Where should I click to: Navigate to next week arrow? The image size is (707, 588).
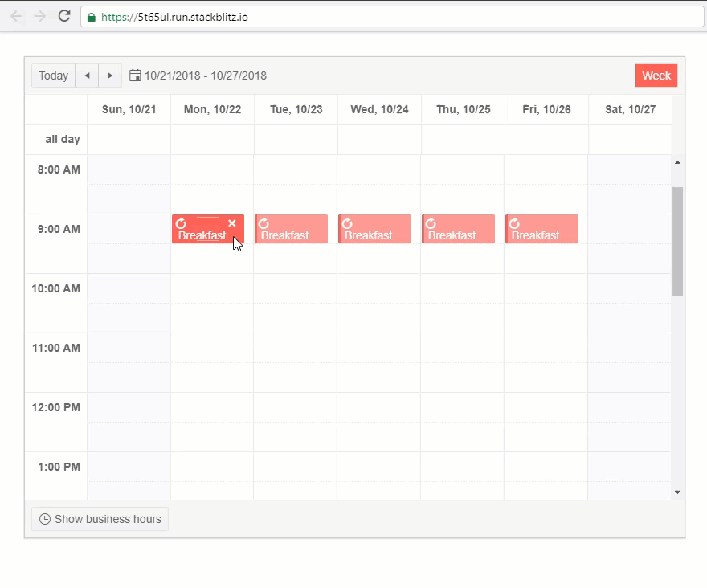110,76
